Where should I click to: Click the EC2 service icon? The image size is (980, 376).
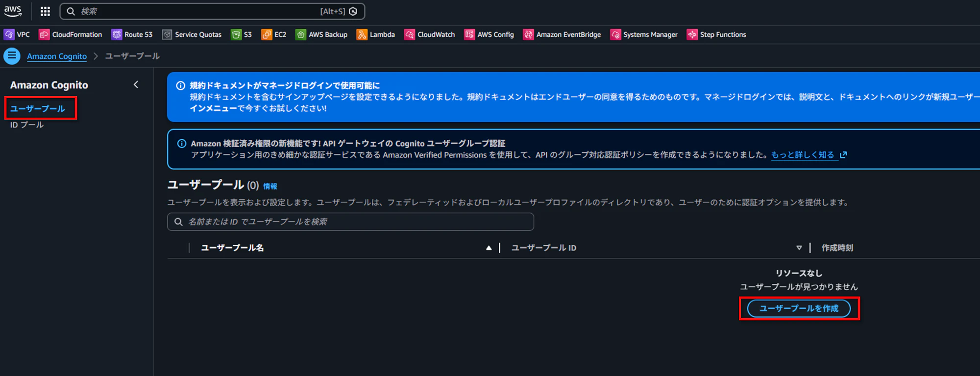(x=267, y=34)
